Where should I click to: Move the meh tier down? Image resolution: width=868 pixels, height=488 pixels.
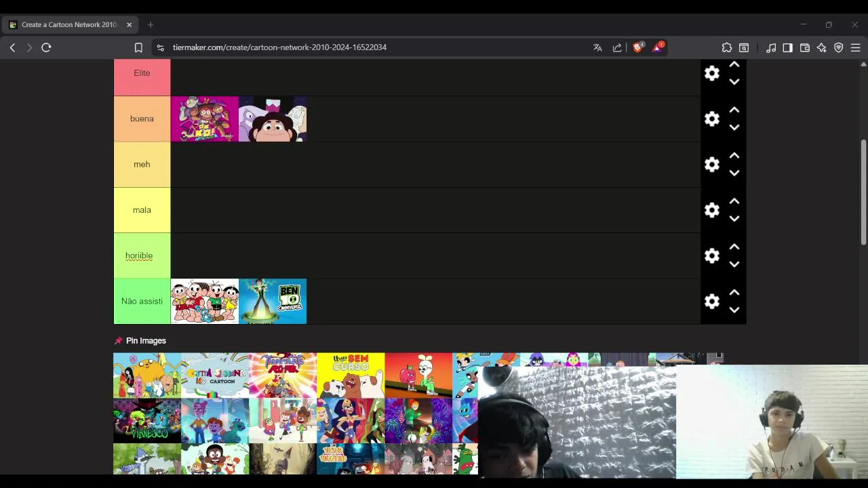(734, 173)
